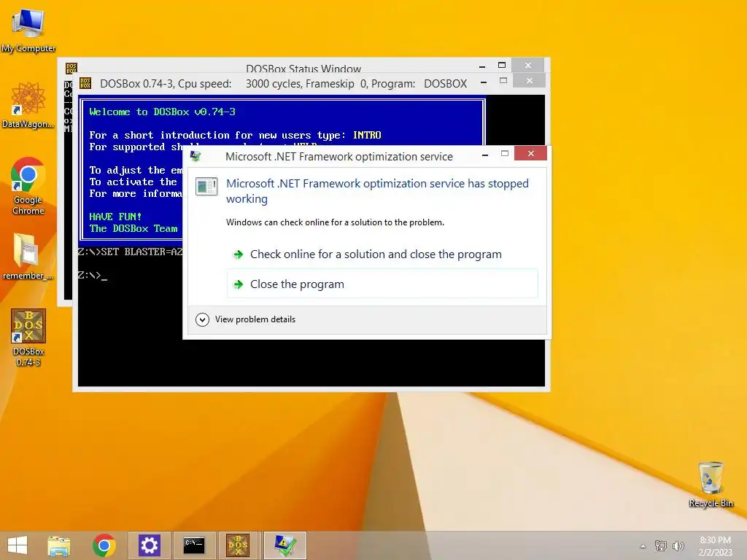Minimize the DOSBox 0.74-3 window
The image size is (747, 560).
pyautogui.click(x=484, y=82)
